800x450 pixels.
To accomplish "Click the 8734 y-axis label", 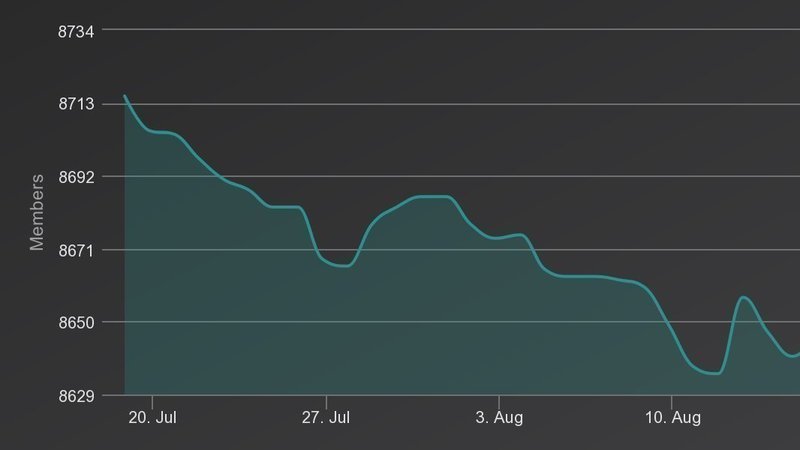I will pyautogui.click(x=76, y=31).
